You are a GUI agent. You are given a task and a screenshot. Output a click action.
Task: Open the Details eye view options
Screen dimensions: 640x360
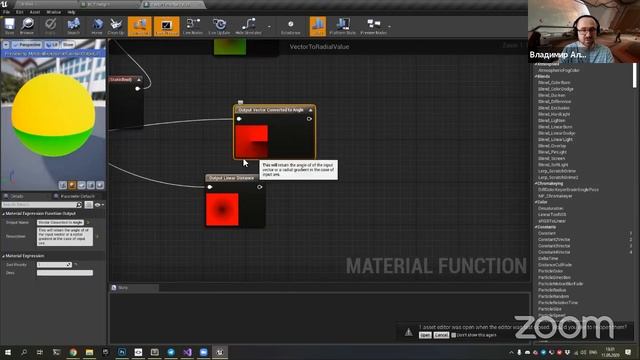pos(98,204)
